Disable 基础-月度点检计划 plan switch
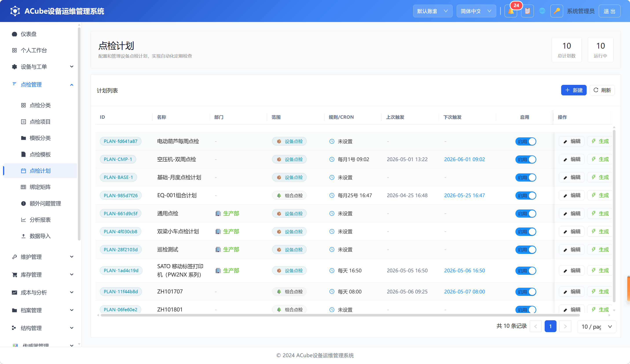630x364 pixels. click(x=526, y=177)
